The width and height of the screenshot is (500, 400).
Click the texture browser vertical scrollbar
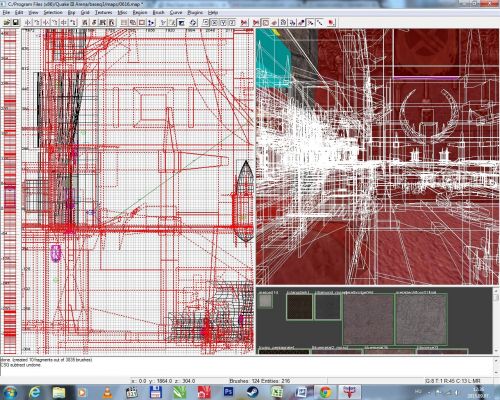[496, 321]
